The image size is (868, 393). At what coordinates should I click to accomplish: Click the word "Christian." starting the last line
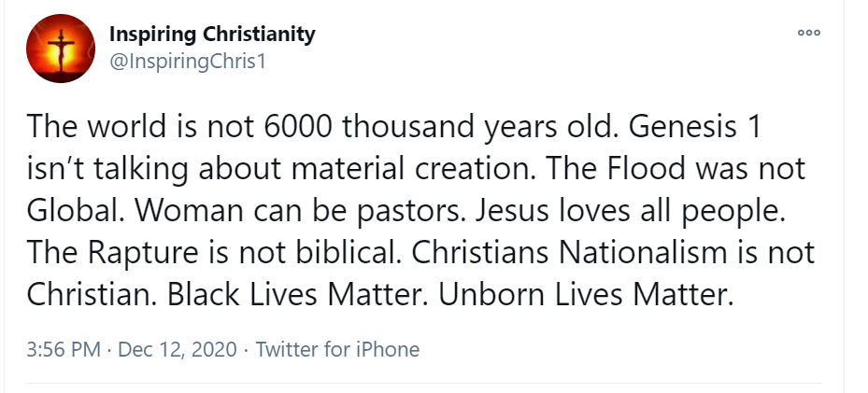92,294
